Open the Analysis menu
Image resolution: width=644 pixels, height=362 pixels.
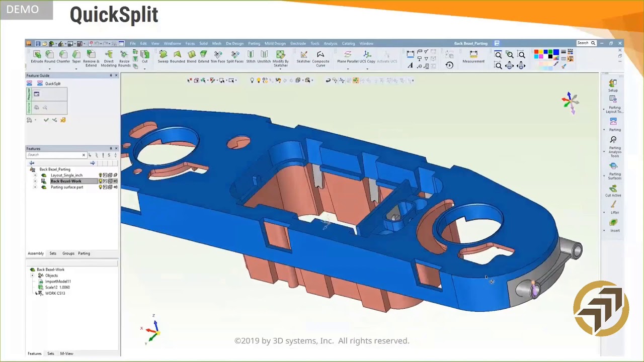331,43
